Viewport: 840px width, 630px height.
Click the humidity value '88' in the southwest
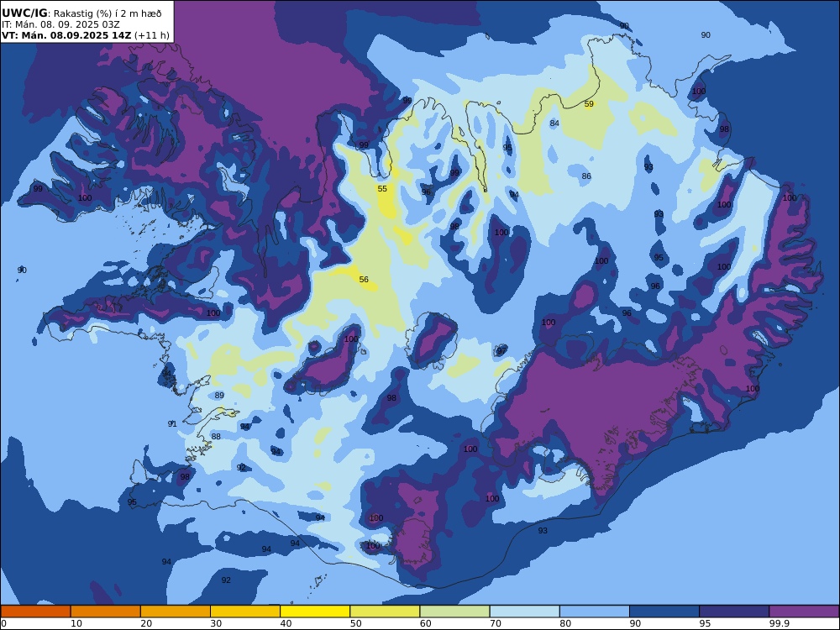[216, 437]
